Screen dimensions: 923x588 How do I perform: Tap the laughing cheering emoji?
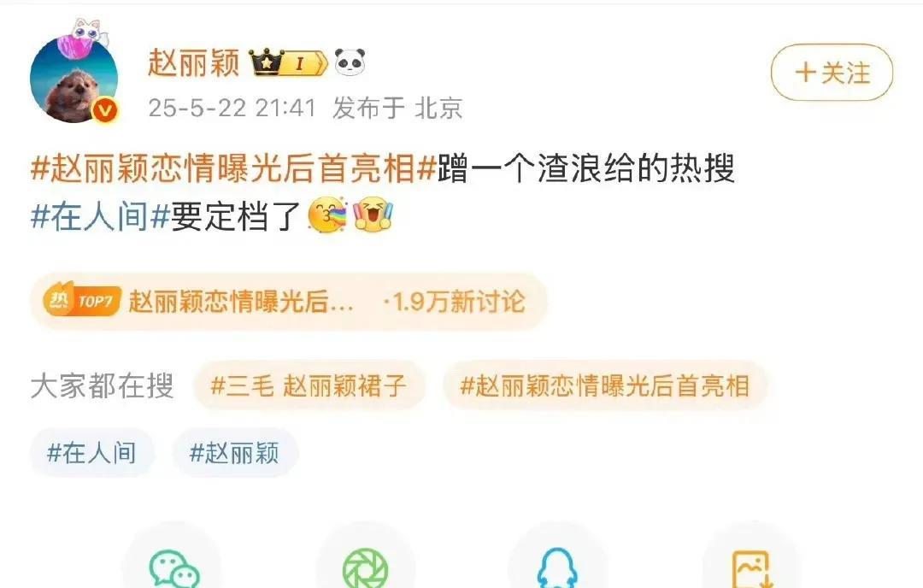[373, 215]
